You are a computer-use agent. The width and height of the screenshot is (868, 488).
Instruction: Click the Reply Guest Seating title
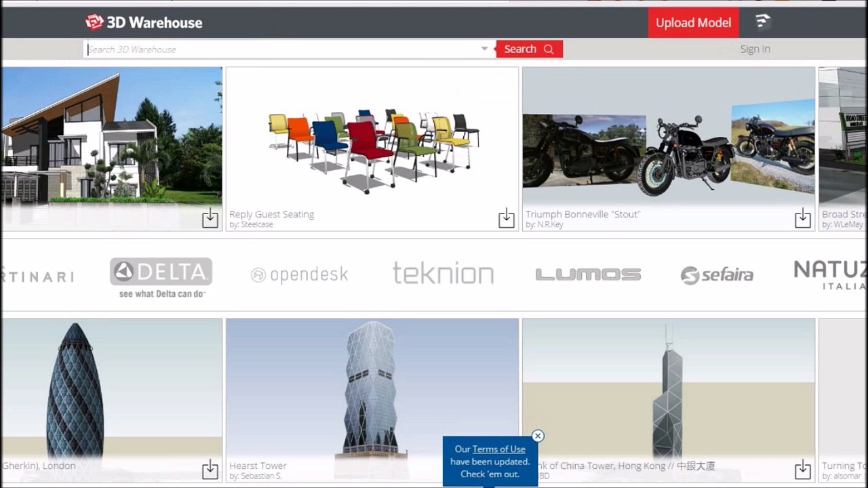[x=272, y=214]
